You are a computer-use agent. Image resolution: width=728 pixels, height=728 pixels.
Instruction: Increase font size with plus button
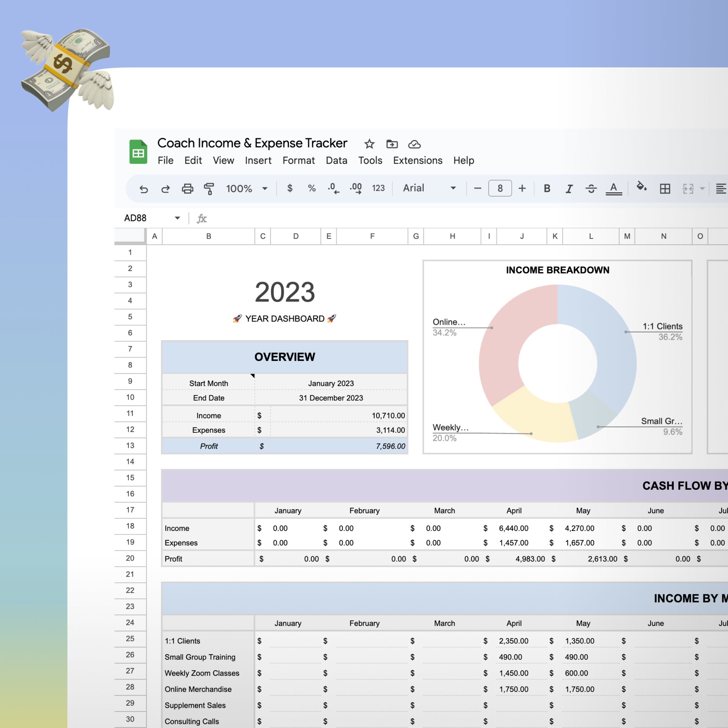pos(522,188)
